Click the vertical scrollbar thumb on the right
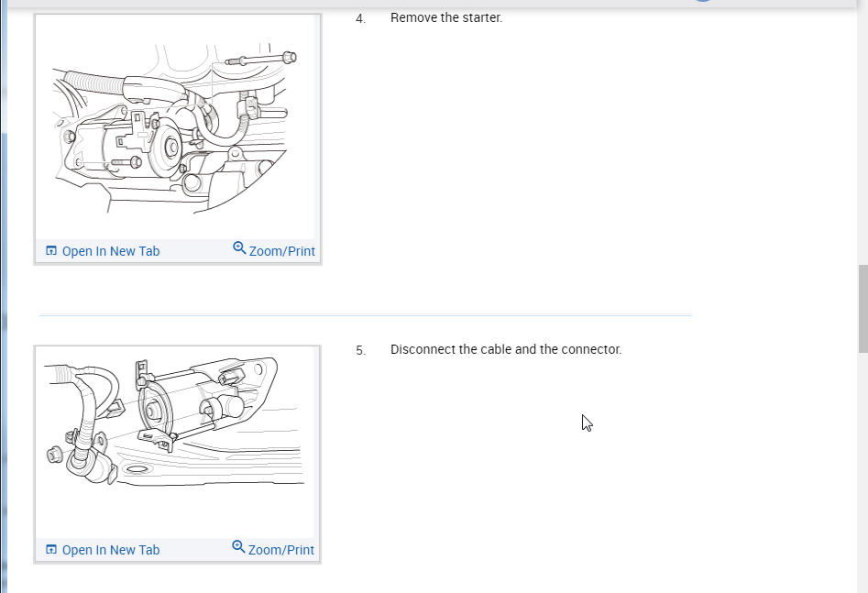Image resolution: width=868 pixels, height=593 pixels. (x=863, y=308)
